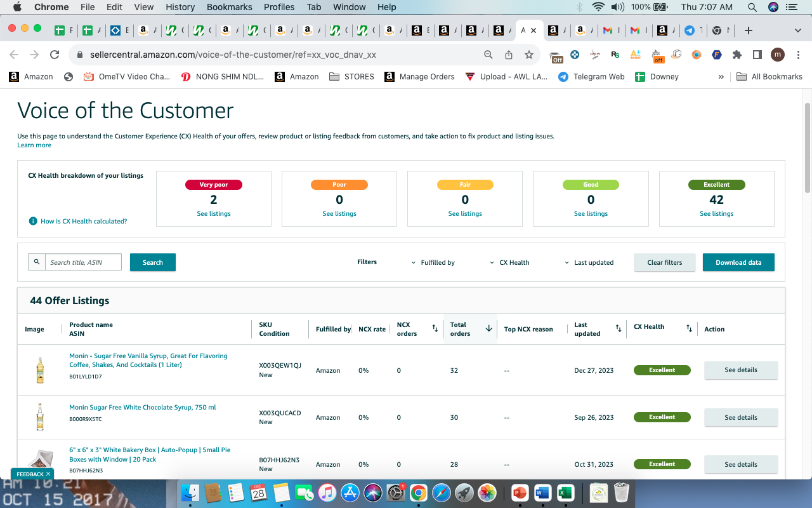Click the White Chocolate Syrup bottle thumbnail
This screenshot has height=508, width=812.
(40, 417)
